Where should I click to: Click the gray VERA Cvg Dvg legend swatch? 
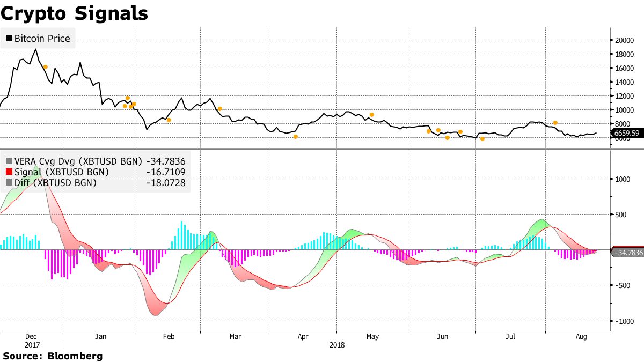(9, 161)
